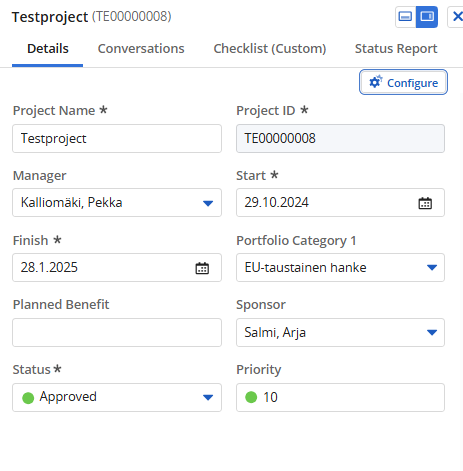Viewport: 463px width, 471px height.
Task: Open the Start date calendar picker
Action: (425, 203)
